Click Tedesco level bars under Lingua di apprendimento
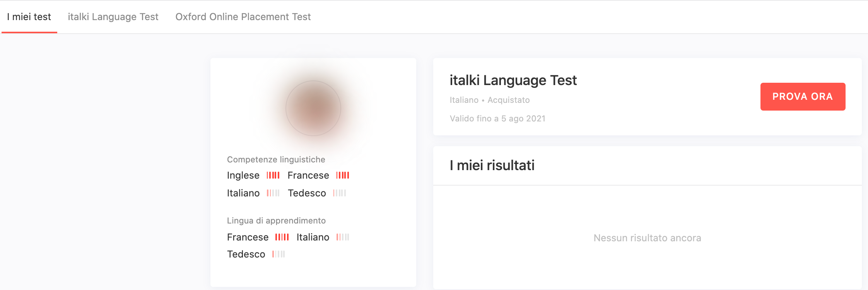 279,254
